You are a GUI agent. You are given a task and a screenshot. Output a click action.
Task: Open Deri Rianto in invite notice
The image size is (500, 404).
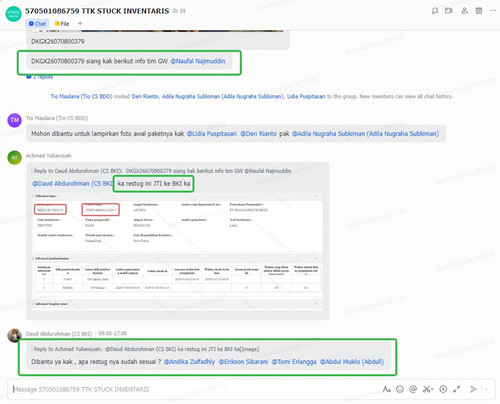click(x=145, y=96)
